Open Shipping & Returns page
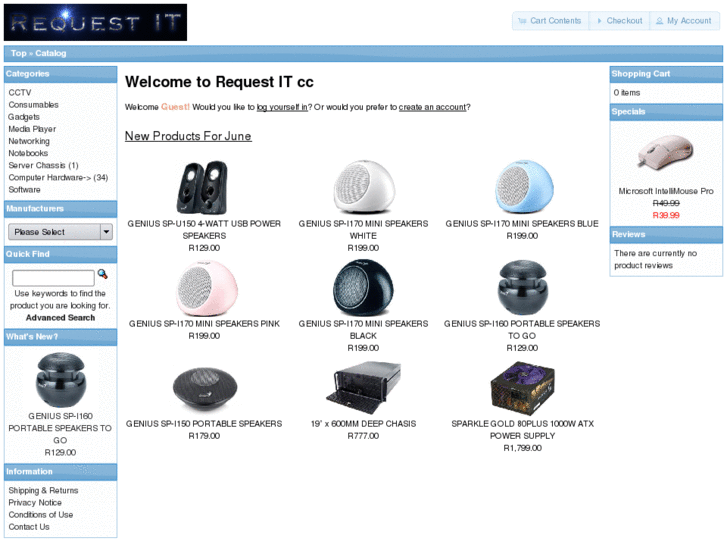This screenshot has width=727, height=545. [x=43, y=490]
